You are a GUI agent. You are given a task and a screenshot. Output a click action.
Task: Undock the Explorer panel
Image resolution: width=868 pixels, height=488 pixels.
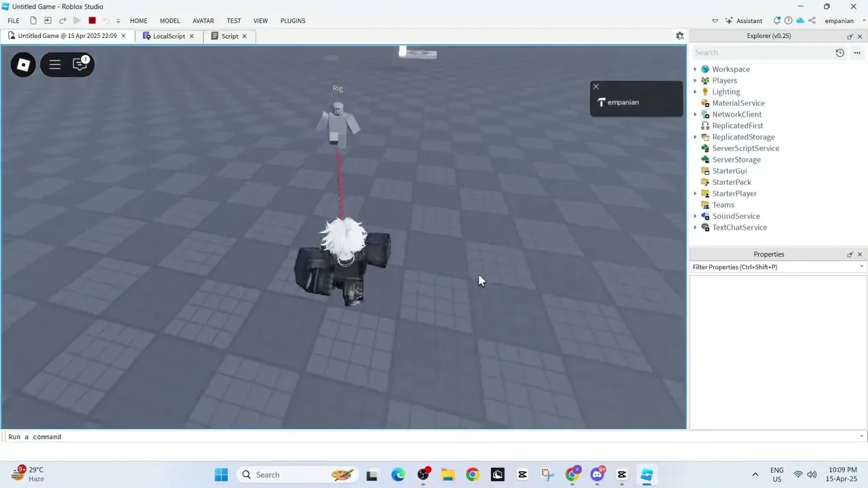[x=850, y=37]
